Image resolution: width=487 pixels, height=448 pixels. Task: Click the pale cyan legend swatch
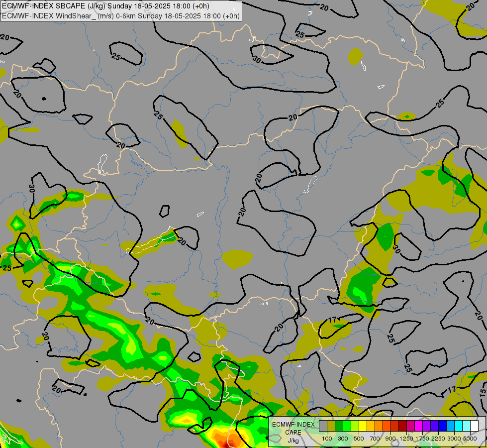click(x=467, y=426)
